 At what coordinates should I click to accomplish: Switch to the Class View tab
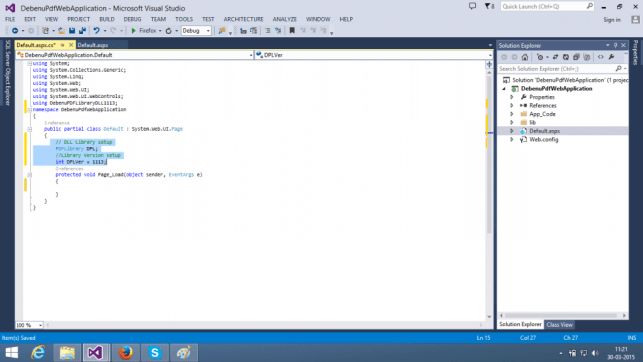pos(559,324)
